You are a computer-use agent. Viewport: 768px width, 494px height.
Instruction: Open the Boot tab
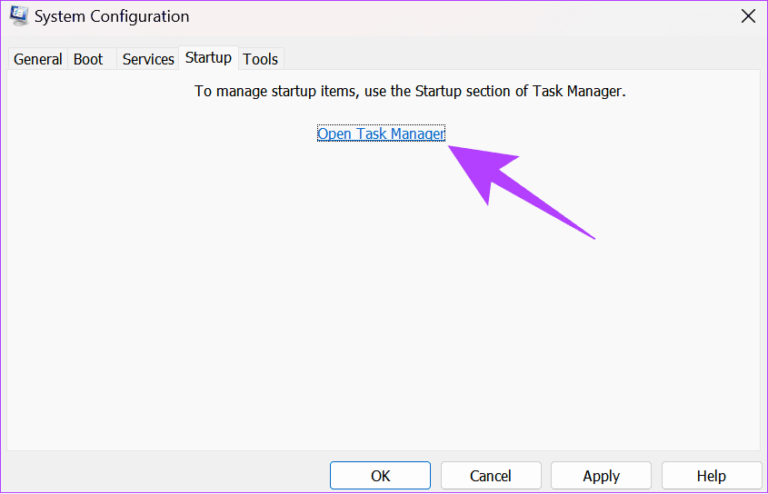88,59
